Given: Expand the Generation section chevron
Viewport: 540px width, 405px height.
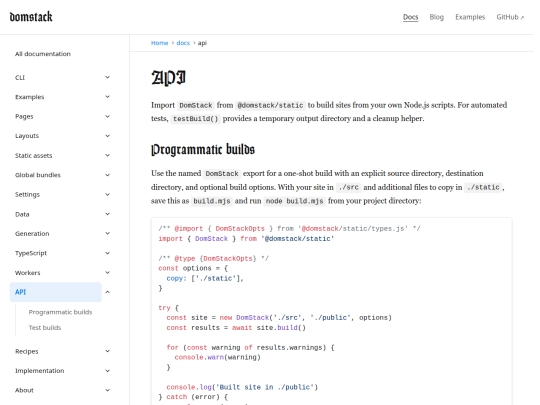Looking at the screenshot, I should coord(107,233).
